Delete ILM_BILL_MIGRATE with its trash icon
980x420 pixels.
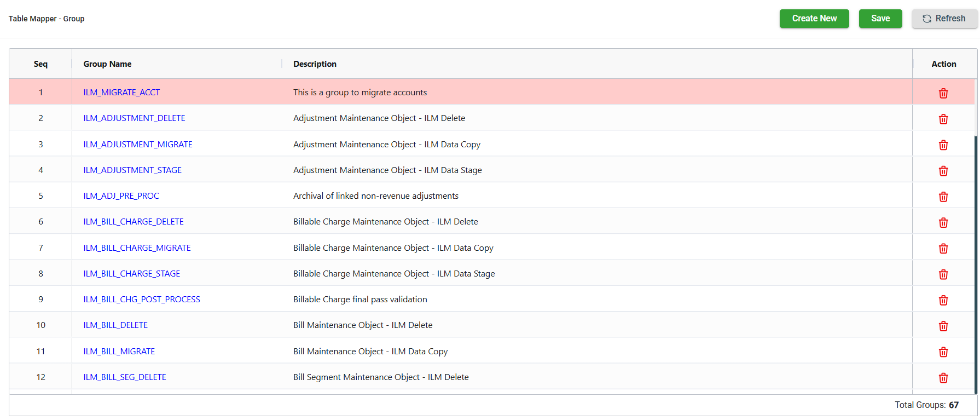943,352
